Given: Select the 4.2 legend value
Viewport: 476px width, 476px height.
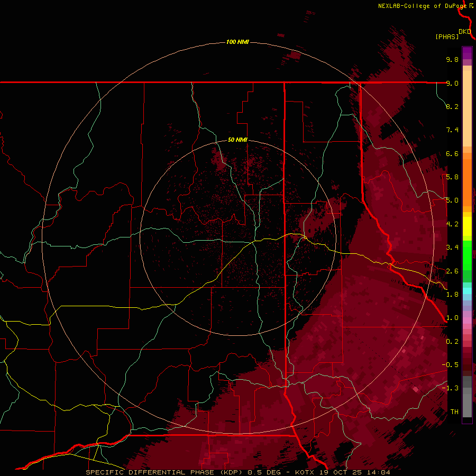Looking at the screenshot, I should 452,224.
